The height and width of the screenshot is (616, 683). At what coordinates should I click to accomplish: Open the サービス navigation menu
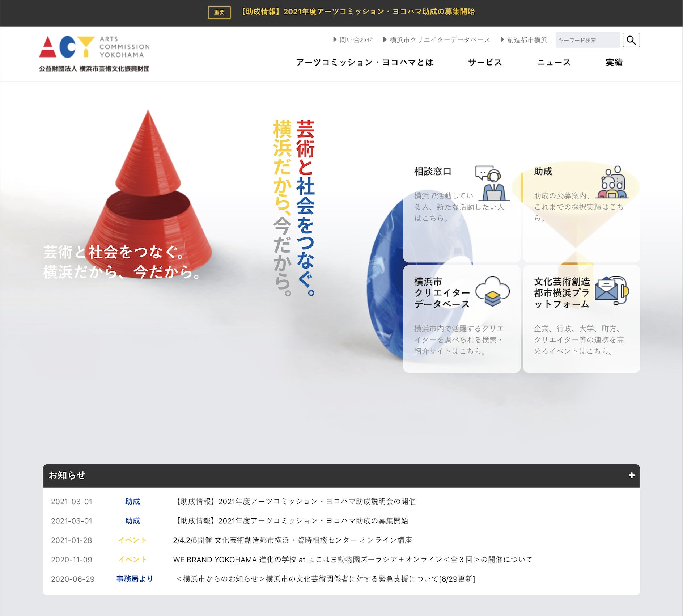click(x=485, y=62)
